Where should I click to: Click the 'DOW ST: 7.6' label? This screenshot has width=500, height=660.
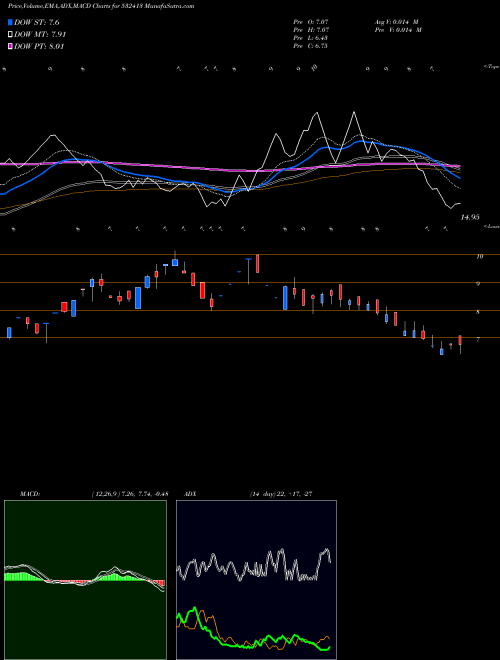tap(37, 23)
